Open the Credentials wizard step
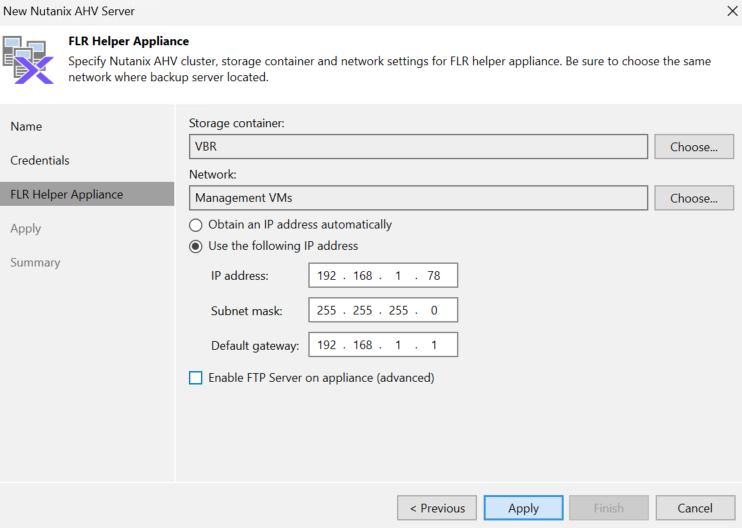Screen dimensions: 742x528 40,160
